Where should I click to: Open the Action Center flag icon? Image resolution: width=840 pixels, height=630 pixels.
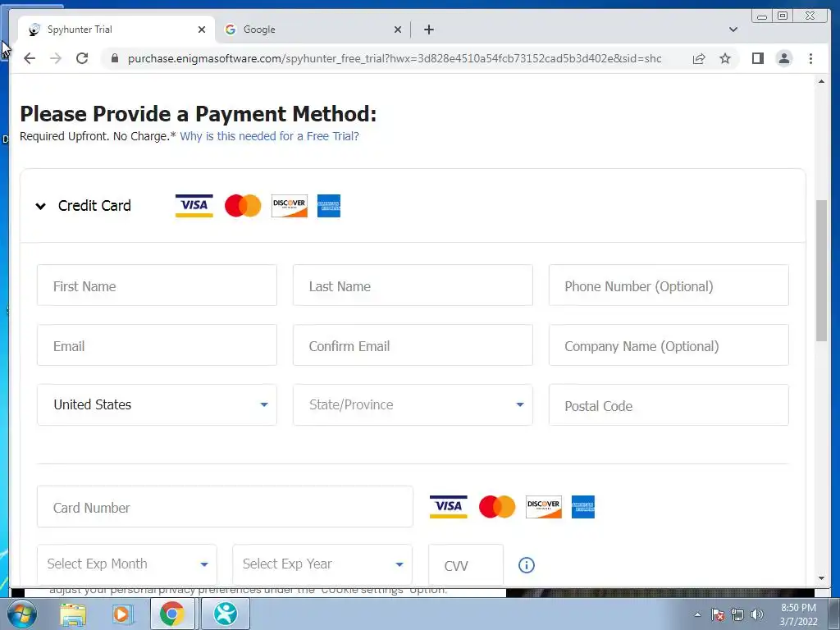pos(718,615)
